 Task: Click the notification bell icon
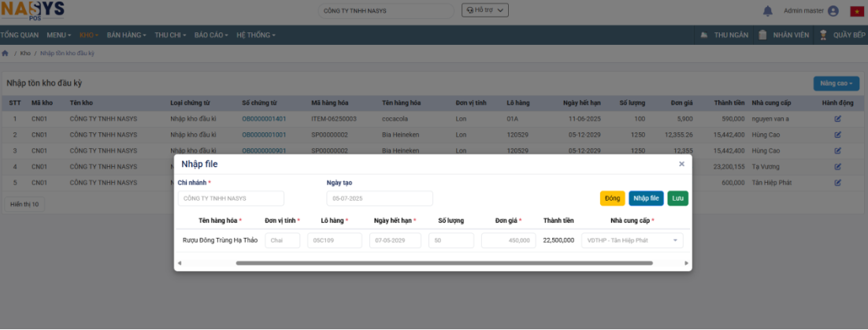[768, 11]
